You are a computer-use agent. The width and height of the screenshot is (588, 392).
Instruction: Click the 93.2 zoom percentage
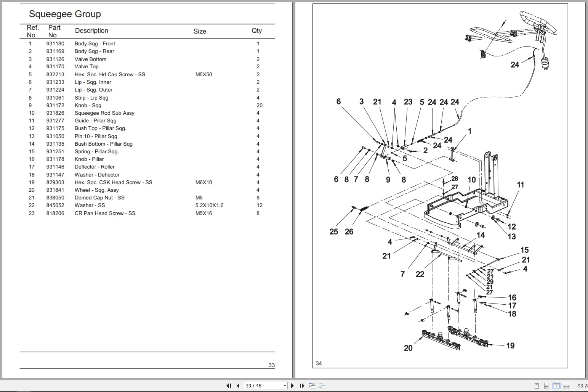click(x=583, y=386)
